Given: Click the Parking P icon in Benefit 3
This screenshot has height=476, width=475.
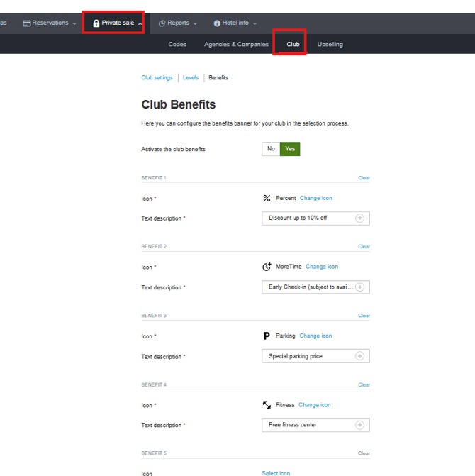Looking at the screenshot, I should click(x=267, y=336).
